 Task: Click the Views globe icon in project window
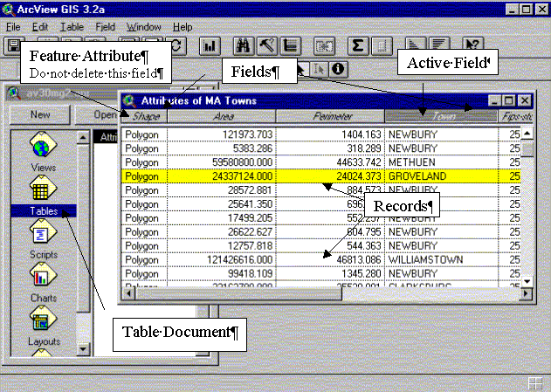43,146
